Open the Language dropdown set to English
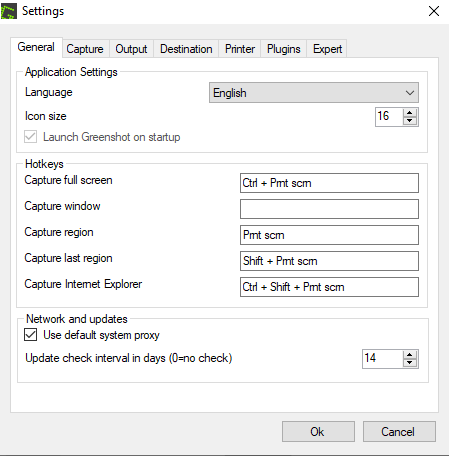Image resolution: width=449 pixels, height=456 pixels. (314, 93)
